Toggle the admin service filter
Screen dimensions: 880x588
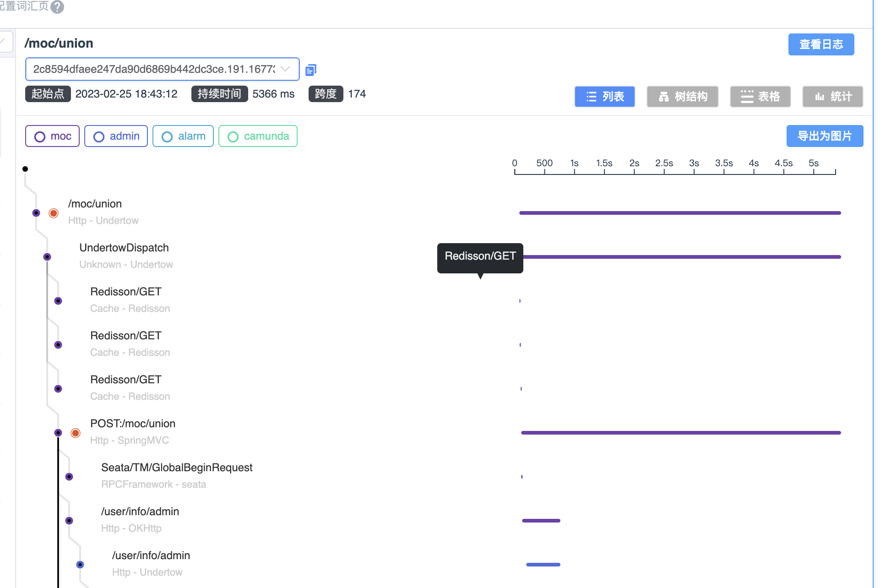pos(116,136)
